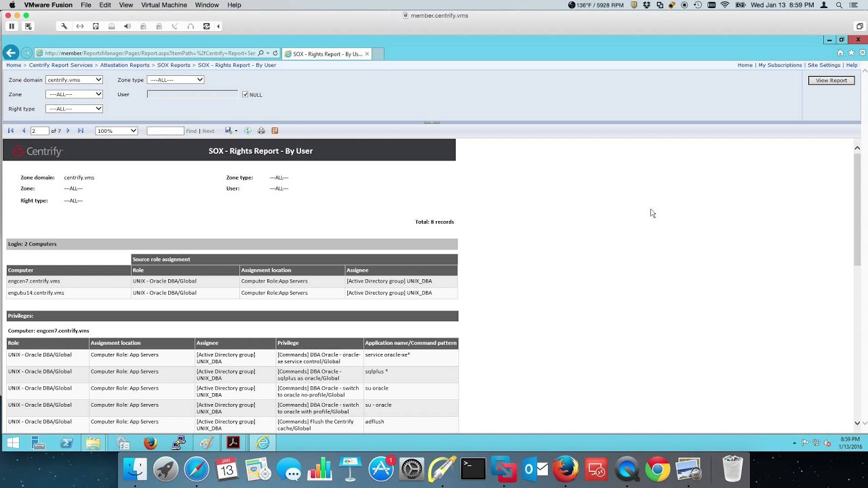868x488 pixels.
Task: Open File Explorer from Windows taskbar
Action: (x=93, y=443)
